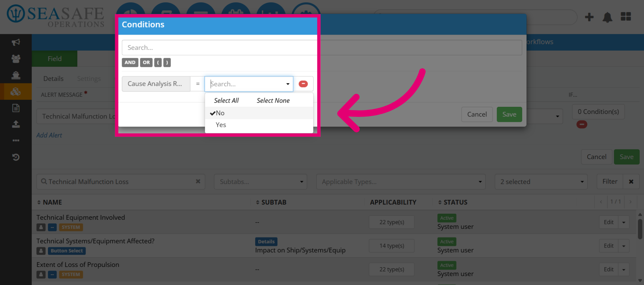Insert the close parenthesis operator
This screenshot has width=644, height=285.
[167, 63]
